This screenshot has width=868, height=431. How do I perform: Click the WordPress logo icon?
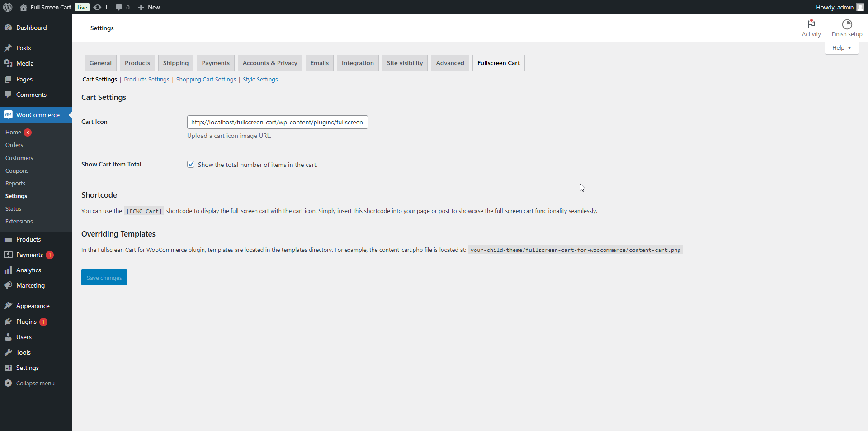point(8,7)
